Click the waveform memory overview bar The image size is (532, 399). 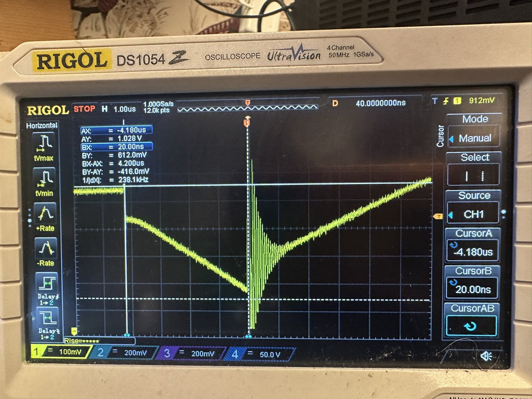point(247,106)
